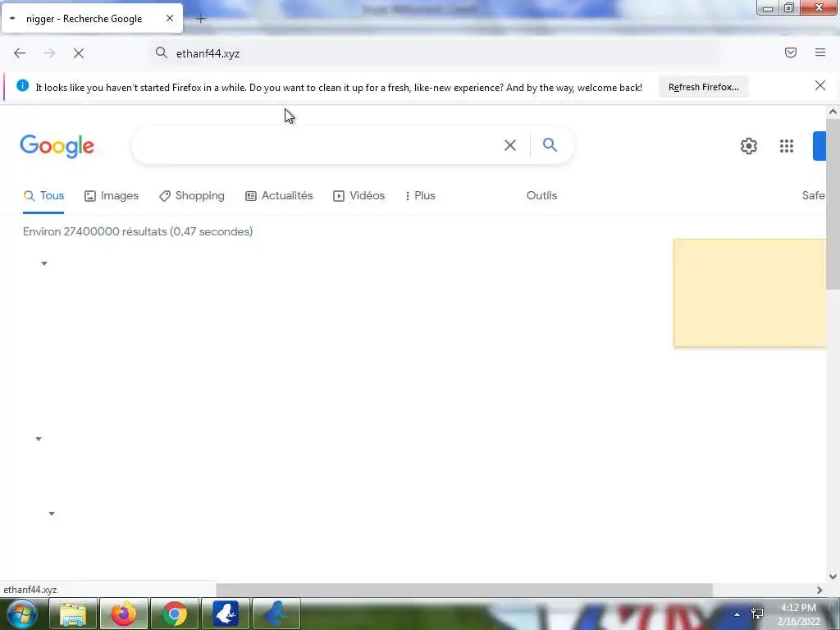The height and width of the screenshot is (630, 840).
Task: Launch Google Chrome from the taskbar
Action: click(175, 614)
